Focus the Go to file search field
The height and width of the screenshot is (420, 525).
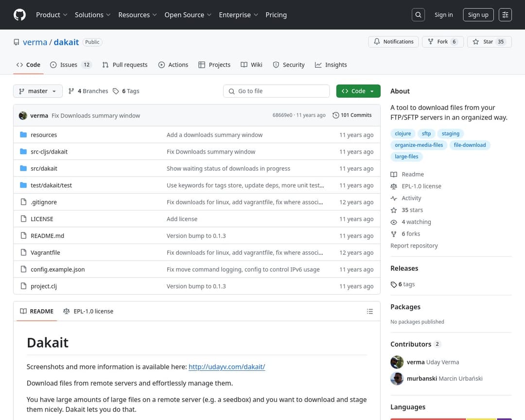[276, 91]
